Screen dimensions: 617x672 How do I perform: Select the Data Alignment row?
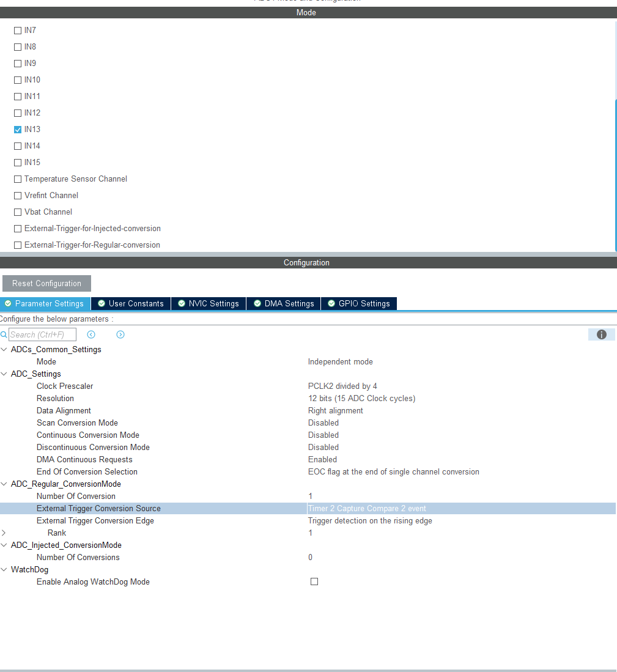tap(308, 410)
